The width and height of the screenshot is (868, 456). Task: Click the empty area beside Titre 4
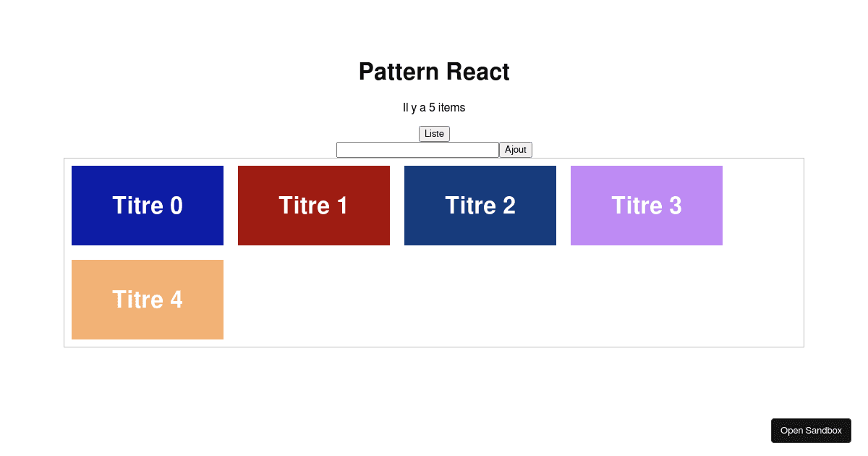pos(514,300)
